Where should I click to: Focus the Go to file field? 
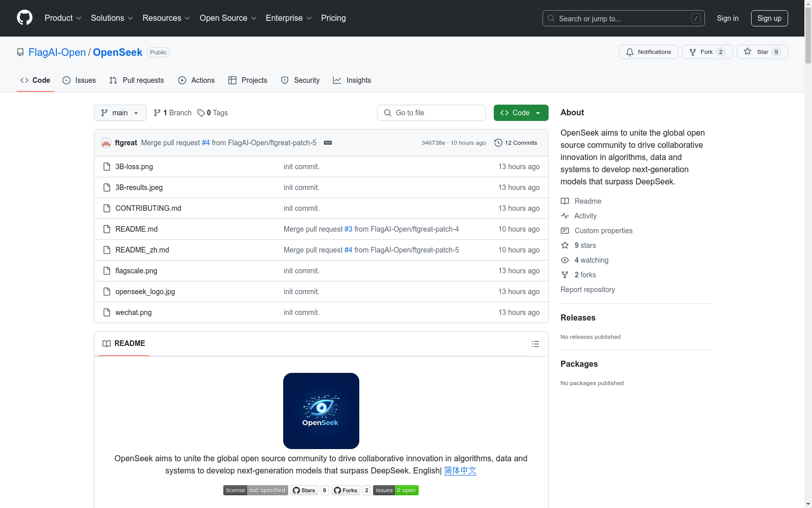coord(431,113)
